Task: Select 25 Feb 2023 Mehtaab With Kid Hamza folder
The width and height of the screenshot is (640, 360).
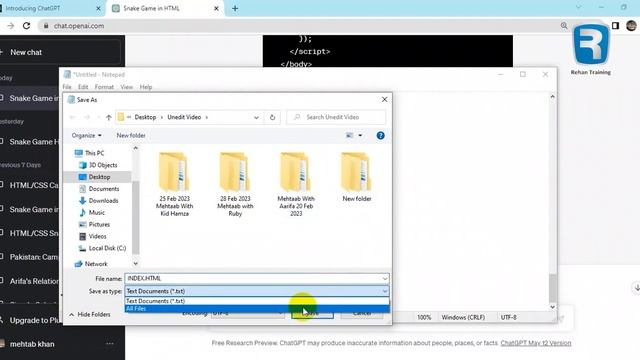Action: coord(174,184)
